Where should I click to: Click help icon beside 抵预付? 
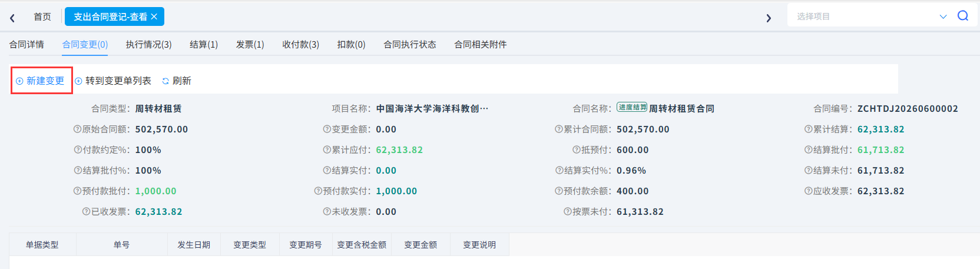(577, 150)
